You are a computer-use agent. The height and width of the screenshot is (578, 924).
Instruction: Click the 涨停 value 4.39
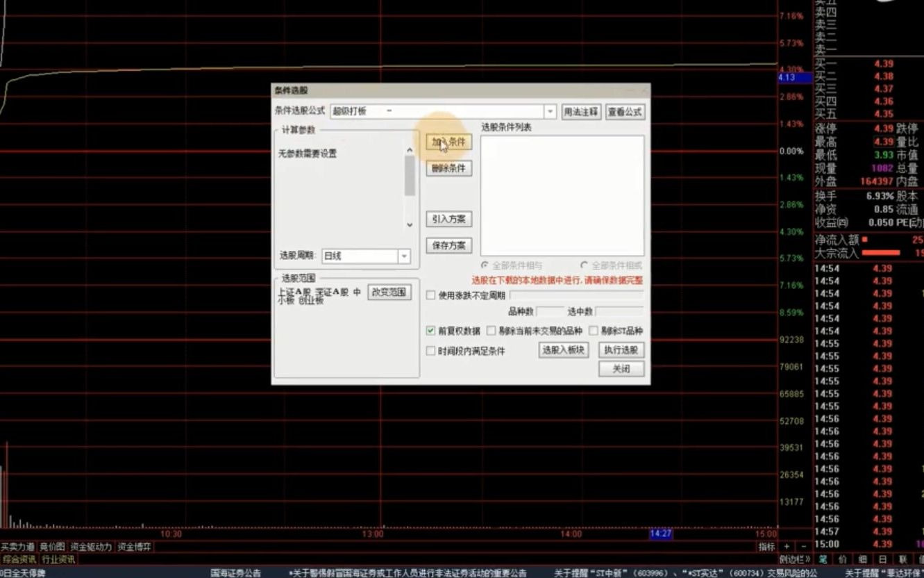click(884, 129)
